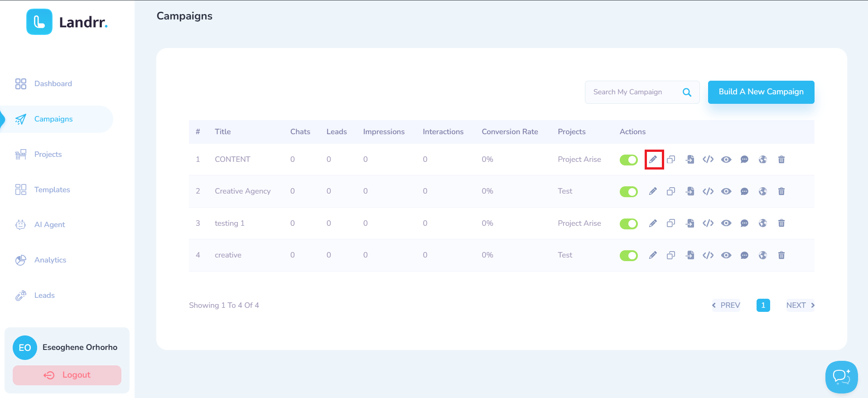The height and width of the screenshot is (398, 868).
Task: Toggle the row 4 creative active switch
Action: coord(628,256)
